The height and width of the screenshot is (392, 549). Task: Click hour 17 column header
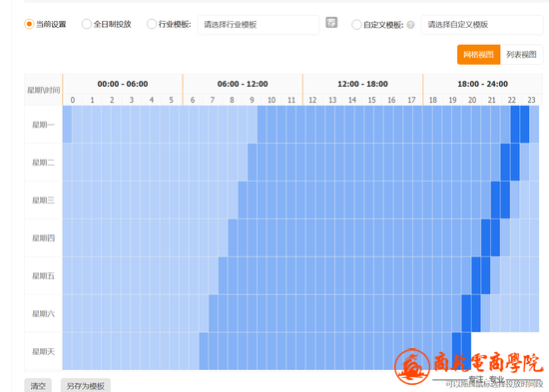[411, 100]
